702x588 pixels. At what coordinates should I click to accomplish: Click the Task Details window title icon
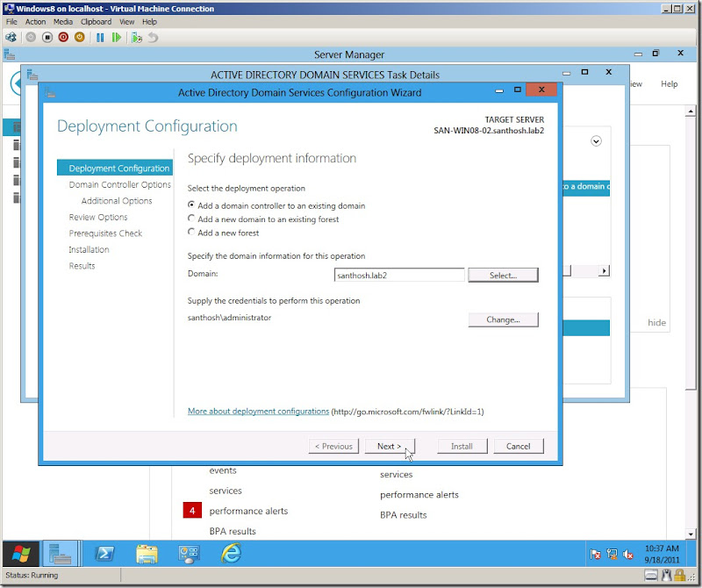click(x=32, y=75)
